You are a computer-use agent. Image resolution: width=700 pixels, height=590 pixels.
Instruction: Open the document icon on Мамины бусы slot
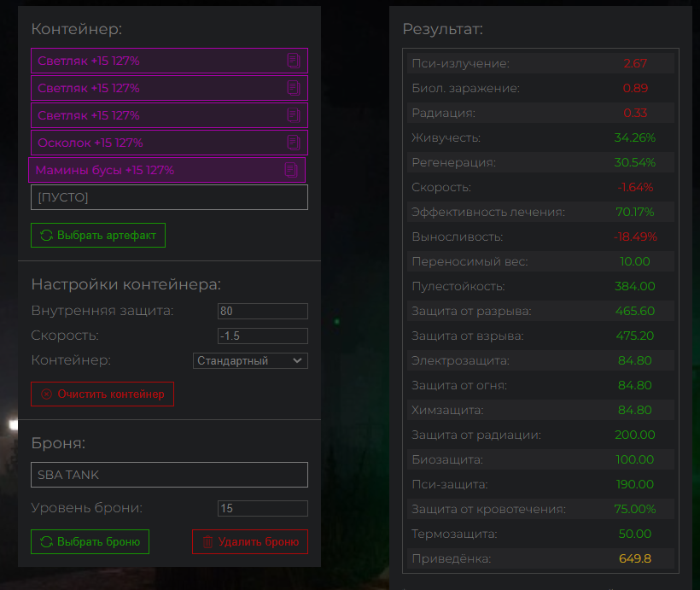click(291, 170)
